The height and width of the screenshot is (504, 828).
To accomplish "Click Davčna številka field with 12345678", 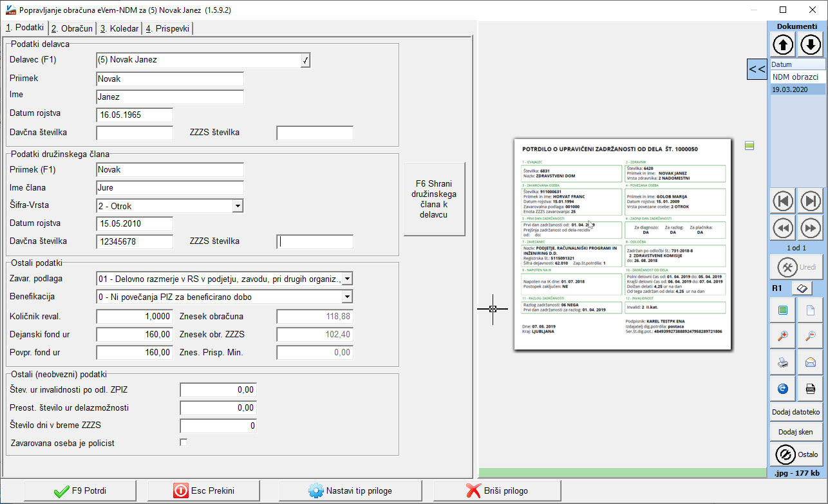I will pyautogui.click(x=135, y=241).
